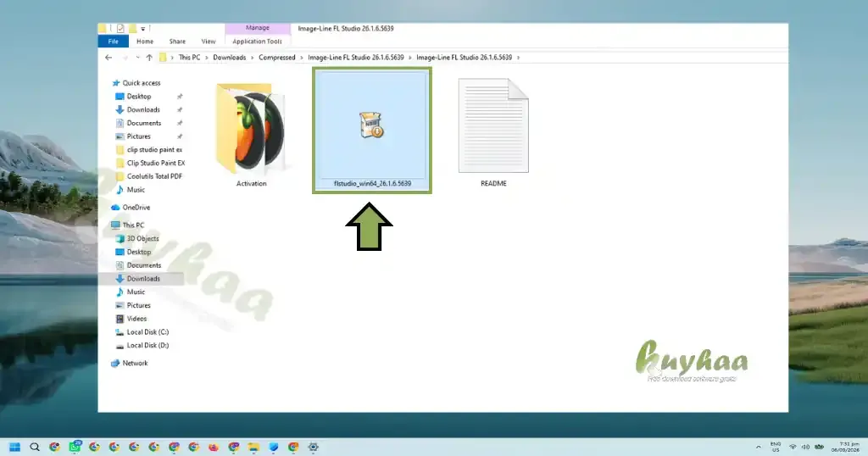Viewport: 868px width, 456px height.
Task: Open Firefox from the taskbar
Action: tap(214, 448)
